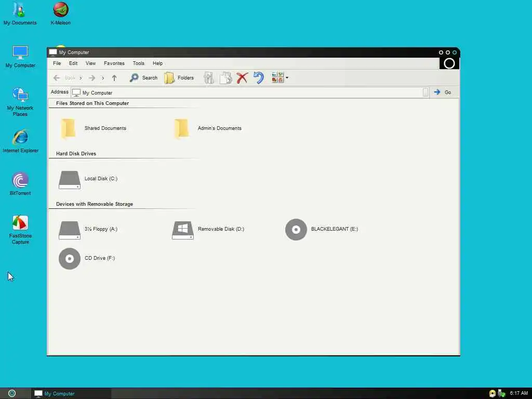
Task: Open the File menu
Action: pyautogui.click(x=57, y=63)
